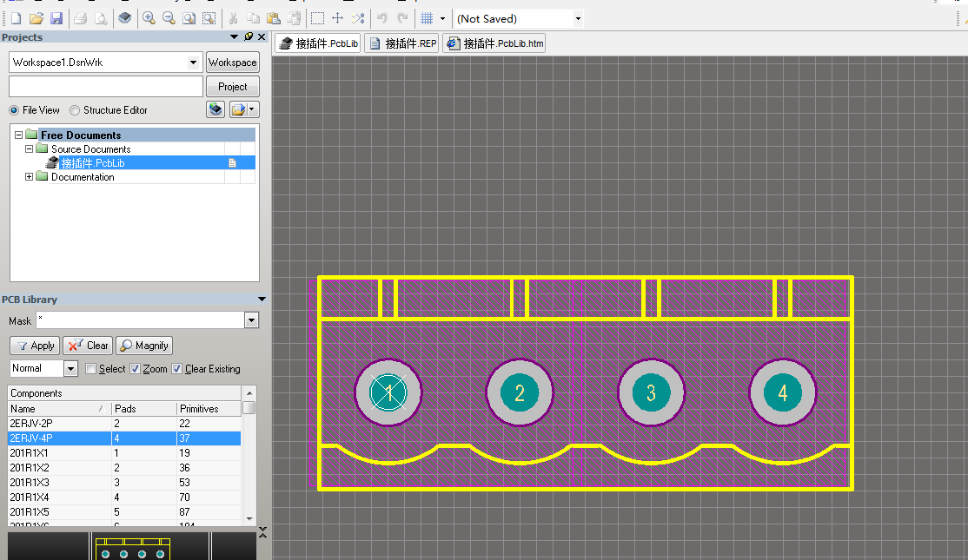This screenshot has height=560, width=968.
Task: Click the Paste clipboard icon
Action: (274, 18)
